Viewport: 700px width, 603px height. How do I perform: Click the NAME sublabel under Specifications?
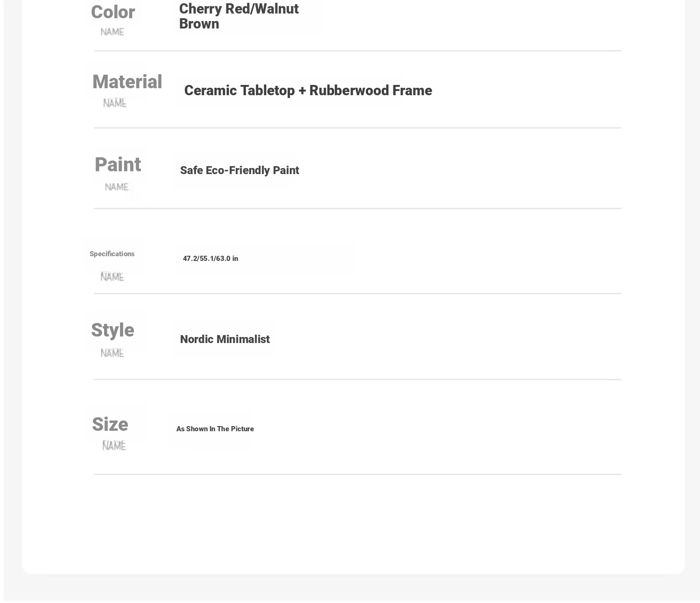pyautogui.click(x=112, y=277)
